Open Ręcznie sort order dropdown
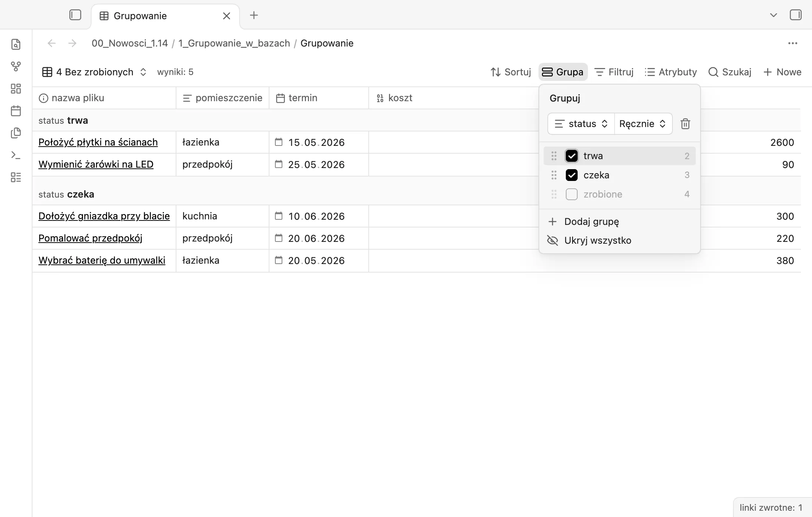The width and height of the screenshot is (812, 517). tap(643, 124)
